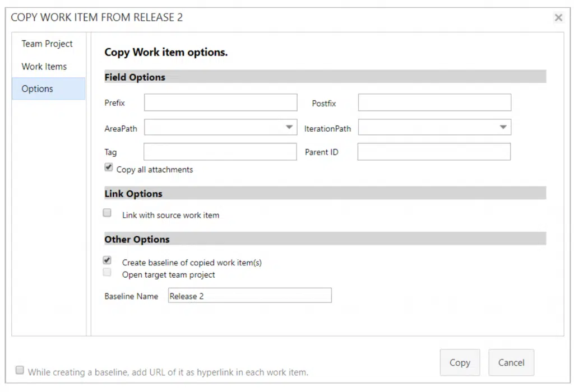Expand the IterationPath dropdown arrow
The width and height of the screenshot is (574, 392).
503,128
